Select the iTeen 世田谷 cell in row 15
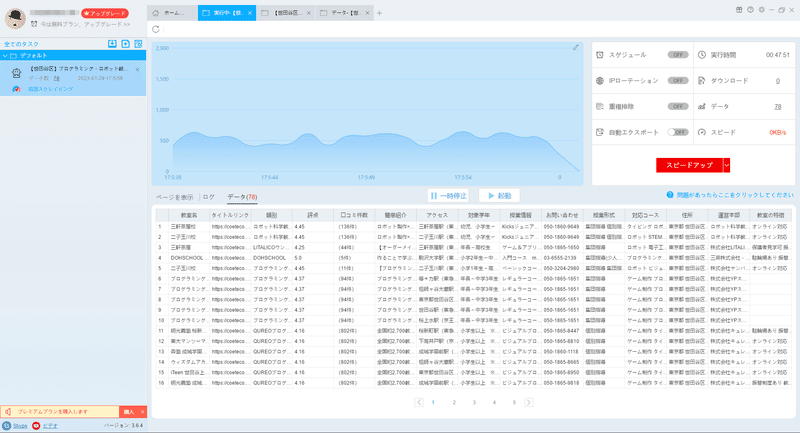Viewport: 800px width, 433px height. [x=189, y=372]
